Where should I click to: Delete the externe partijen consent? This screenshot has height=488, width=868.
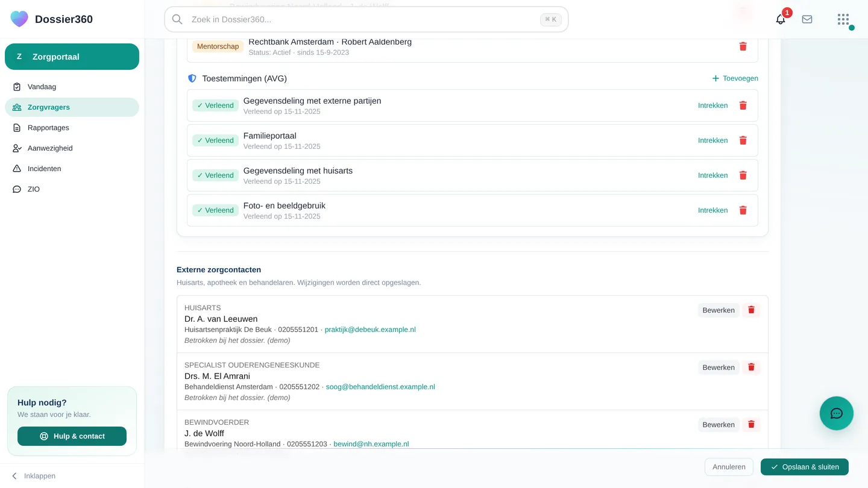click(743, 105)
